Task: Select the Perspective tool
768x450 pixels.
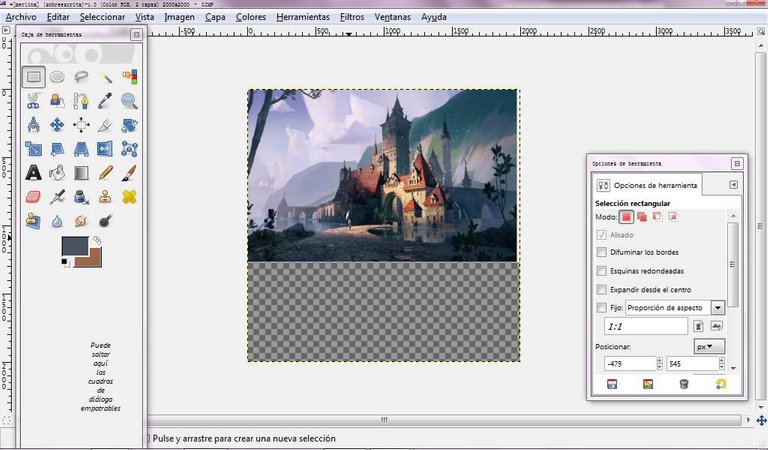Action: pos(81,149)
